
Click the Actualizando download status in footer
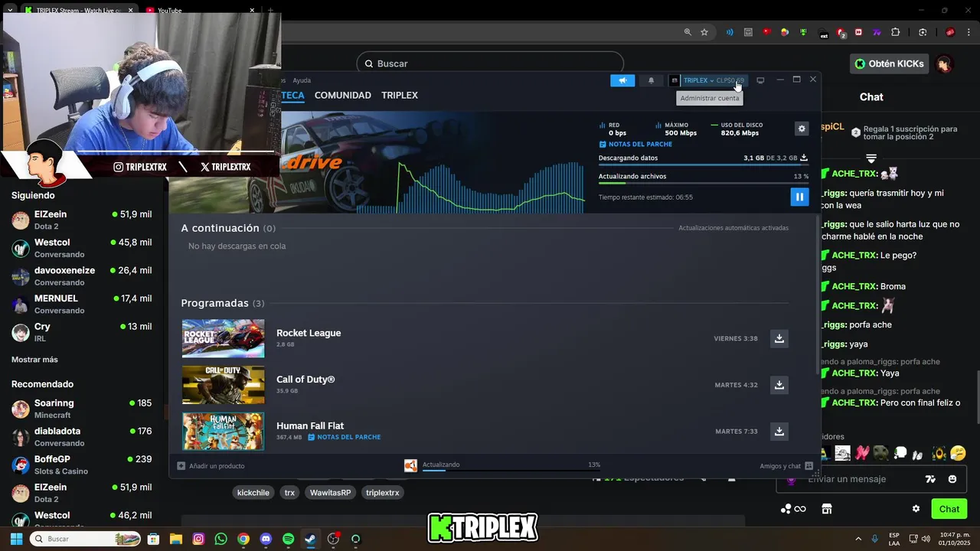pyautogui.click(x=501, y=465)
